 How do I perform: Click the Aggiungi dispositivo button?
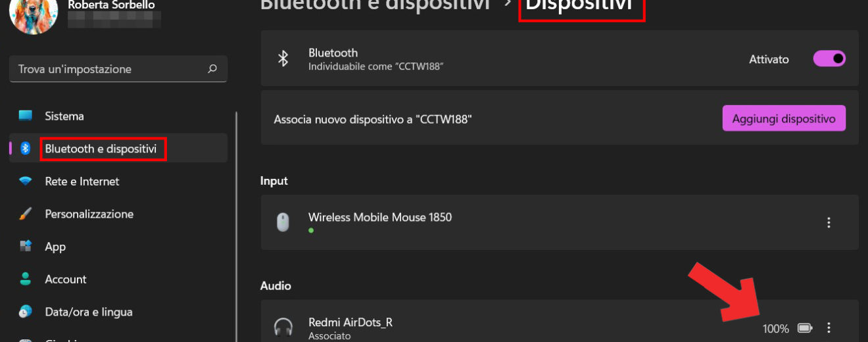[784, 118]
